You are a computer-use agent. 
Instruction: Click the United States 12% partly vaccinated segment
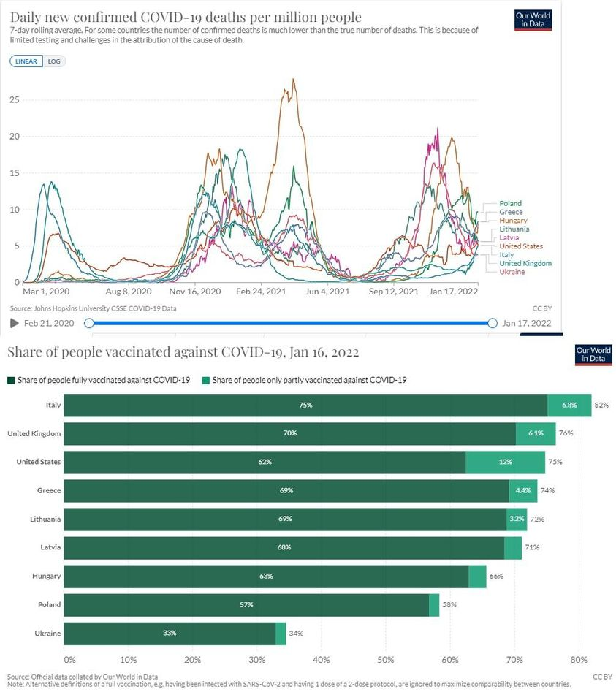[x=506, y=462]
